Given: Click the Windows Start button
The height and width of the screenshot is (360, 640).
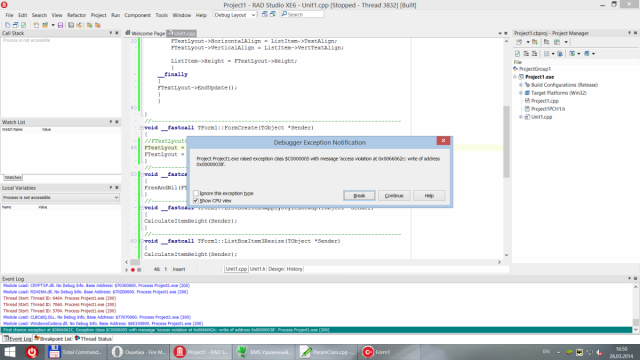Looking at the screenshot, I should [x=10, y=352].
